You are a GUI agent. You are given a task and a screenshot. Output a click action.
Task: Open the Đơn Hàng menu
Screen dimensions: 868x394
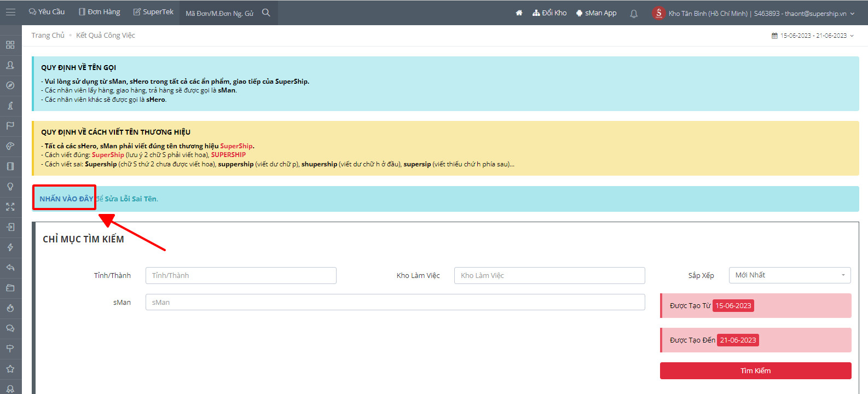(99, 12)
